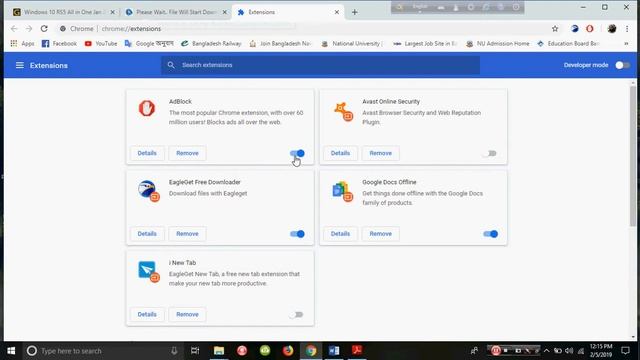The width and height of the screenshot is (640, 360).
Task: Click the taskbar clock showing 12:15 PM
Action: (x=601, y=351)
